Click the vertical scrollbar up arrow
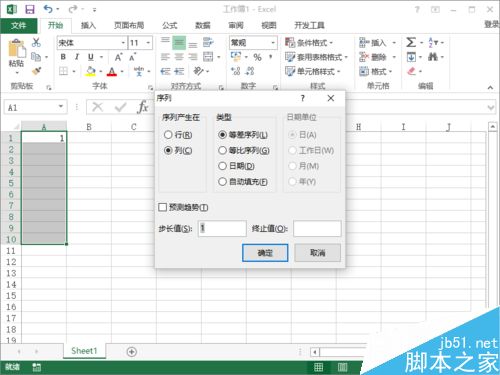 [x=493, y=127]
